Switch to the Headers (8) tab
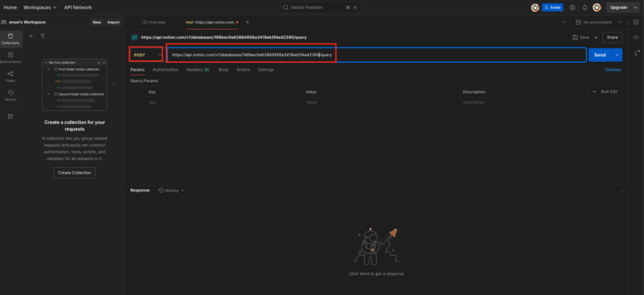 (x=198, y=70)
